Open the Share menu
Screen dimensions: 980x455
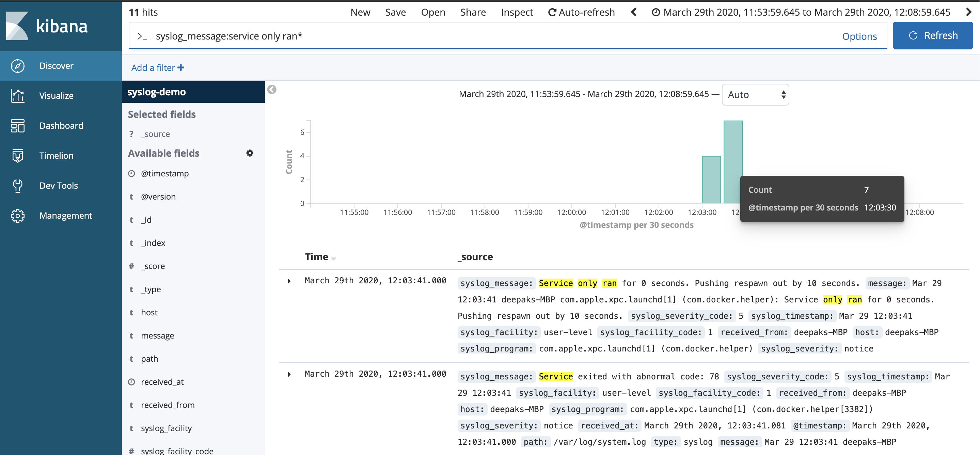coord(473,12)
